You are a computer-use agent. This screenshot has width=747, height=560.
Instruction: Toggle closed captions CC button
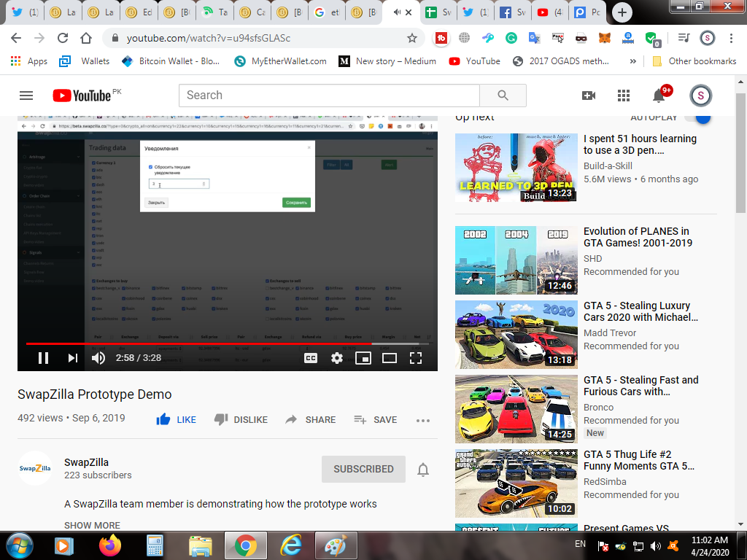click(x=311, y=357)
